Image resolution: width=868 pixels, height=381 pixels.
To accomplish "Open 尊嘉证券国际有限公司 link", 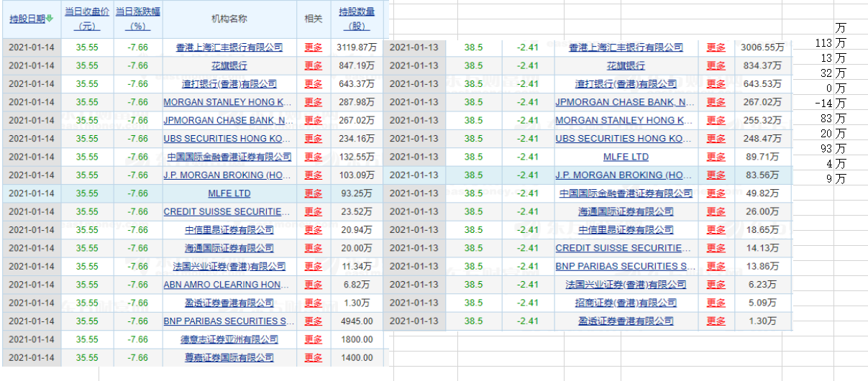I will point(229,357).
